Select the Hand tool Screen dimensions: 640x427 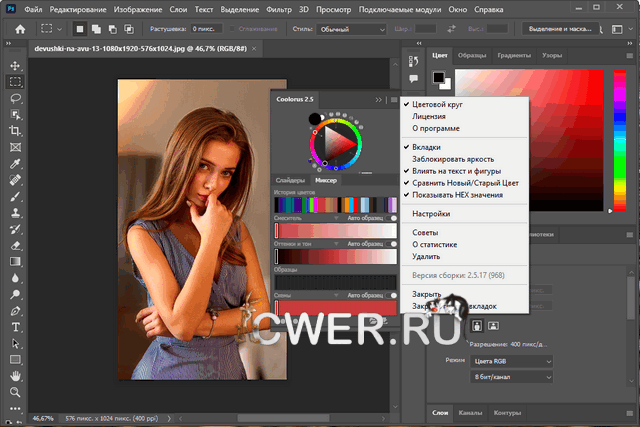[15, 375]
